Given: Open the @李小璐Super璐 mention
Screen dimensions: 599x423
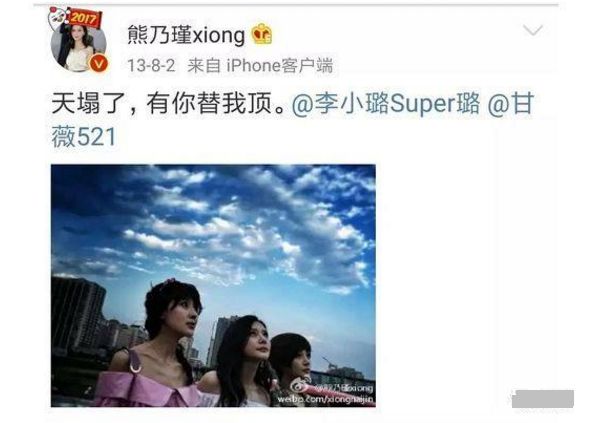Looking at the screenshot, I should 386,103.
